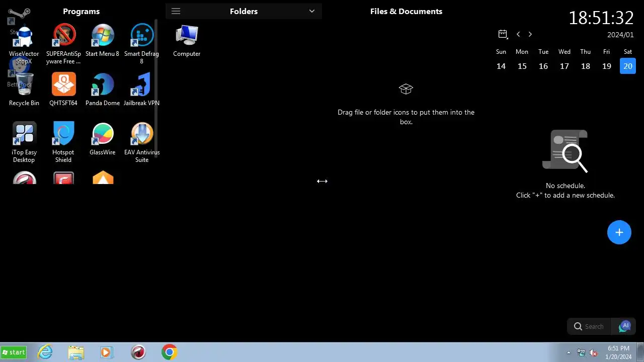Expand the Folders box dropdown chevron
The image size is (644, 362).
pyautogui.click(x=312, y=11)
